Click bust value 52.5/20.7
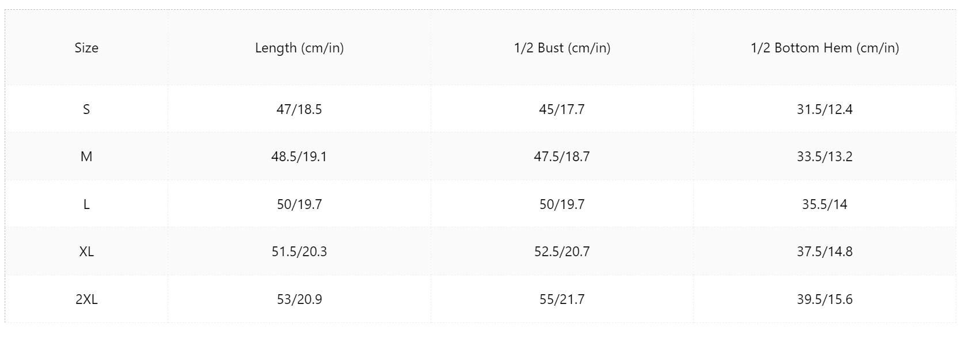 pyautogui.click(x=562, y=252)
